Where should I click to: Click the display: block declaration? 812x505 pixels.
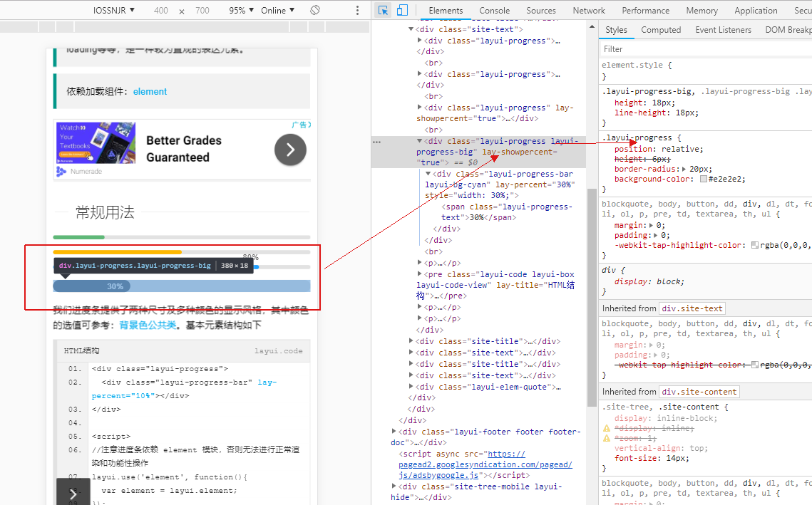pos(649,281)
